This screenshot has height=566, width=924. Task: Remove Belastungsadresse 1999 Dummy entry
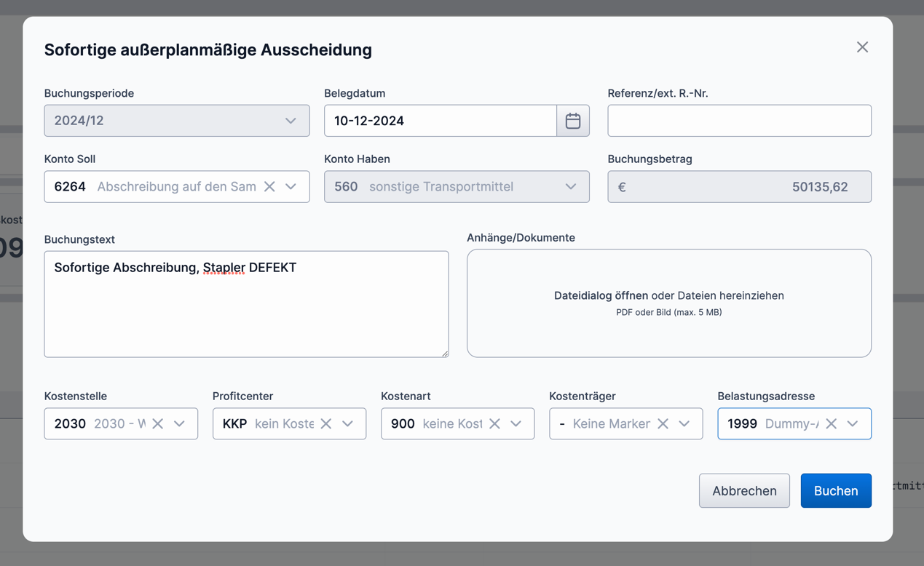(832, 423)
